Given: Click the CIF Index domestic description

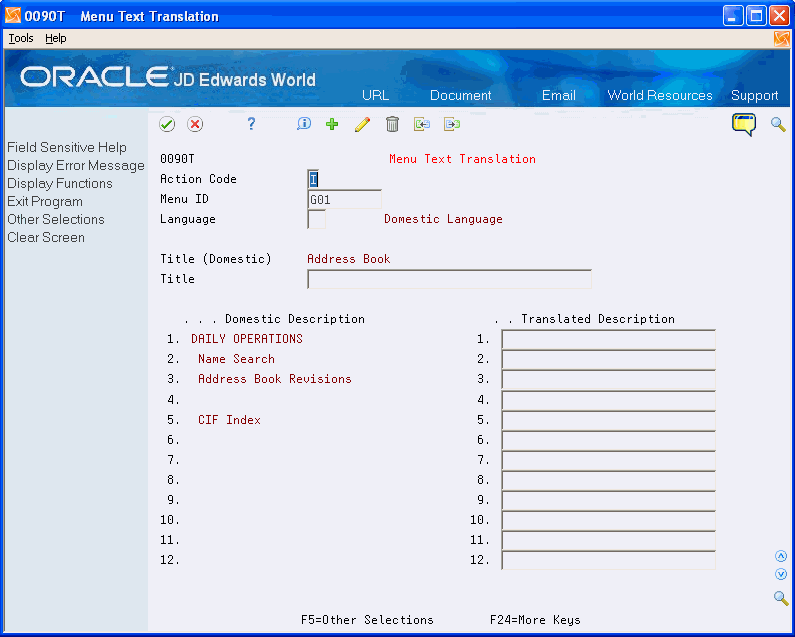Looking at the screenshot, I should tap(229, 420).
